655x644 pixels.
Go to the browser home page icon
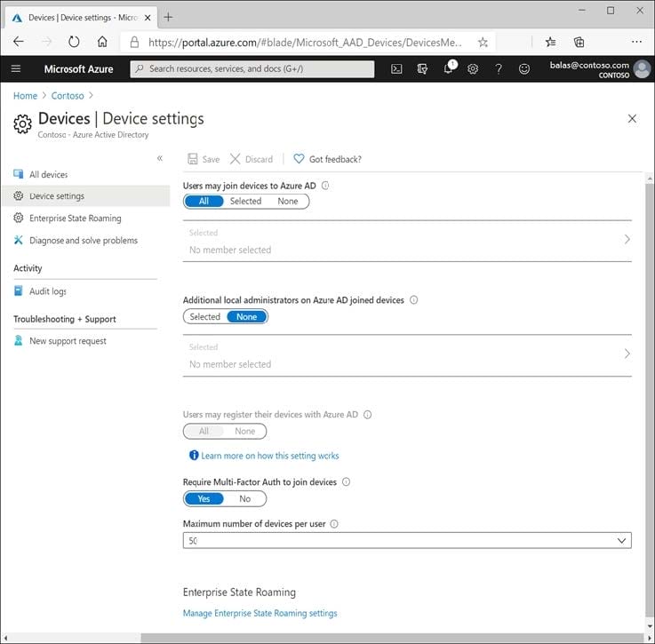102,42
